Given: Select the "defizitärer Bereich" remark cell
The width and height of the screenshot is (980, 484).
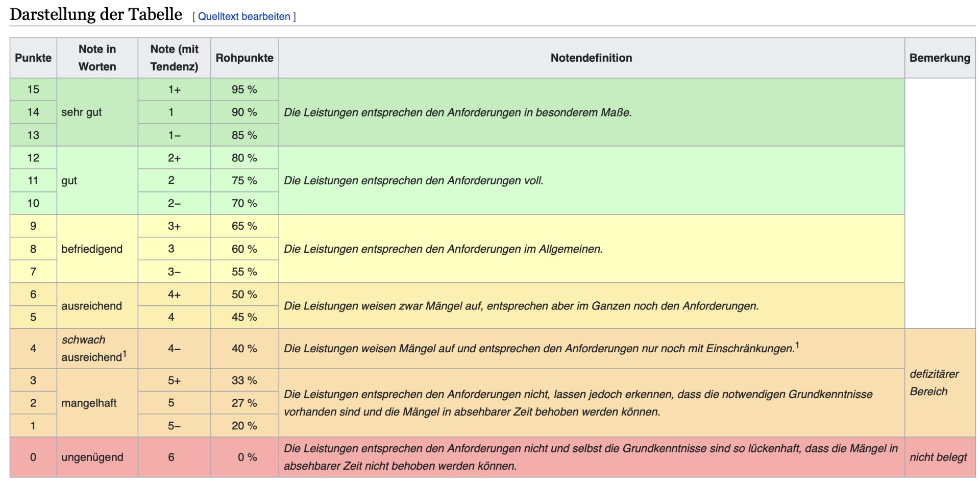Looking at the screenshot, I should click(934, 383).
